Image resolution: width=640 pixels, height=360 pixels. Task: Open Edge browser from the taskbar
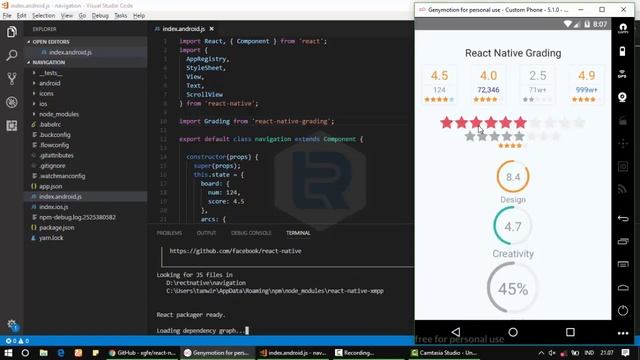(x=61, y=353)
